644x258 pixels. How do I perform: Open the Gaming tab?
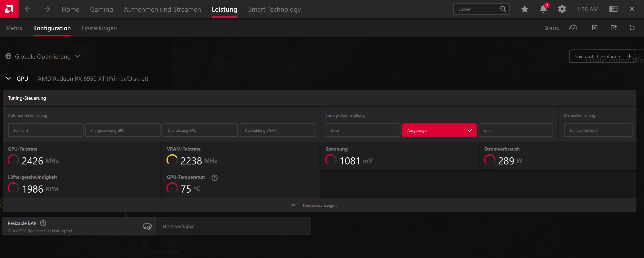point(102,9)
